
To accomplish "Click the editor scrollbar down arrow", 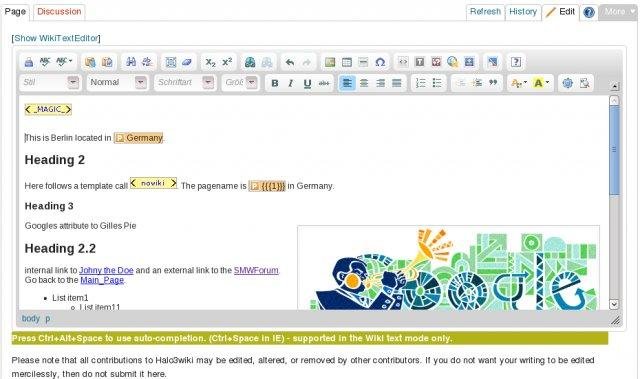I will tap(614, 304).
